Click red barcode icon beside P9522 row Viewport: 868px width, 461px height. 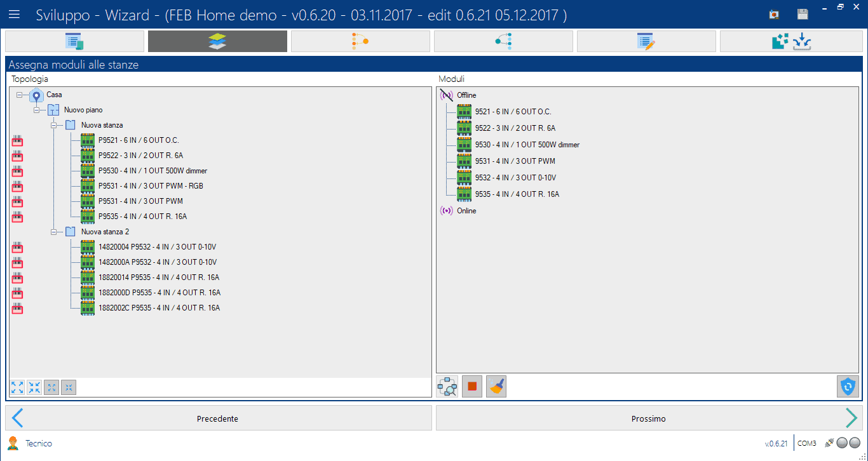(x=17, y=156)
